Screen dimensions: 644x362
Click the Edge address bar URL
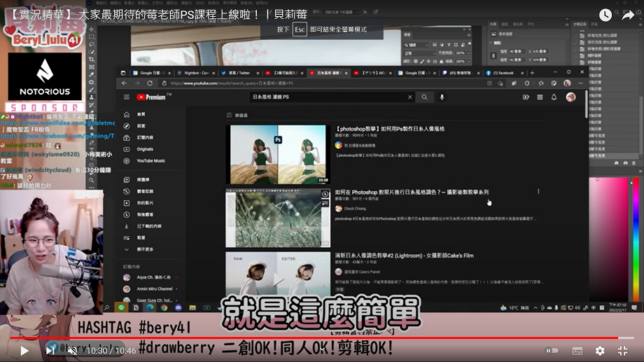(x=232, y=83)
